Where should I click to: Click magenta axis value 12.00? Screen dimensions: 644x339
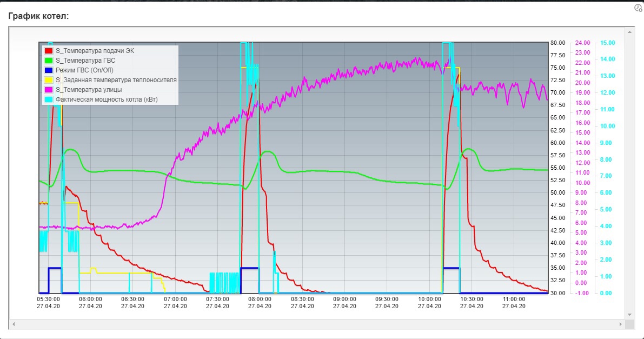(x=582, y=163)
